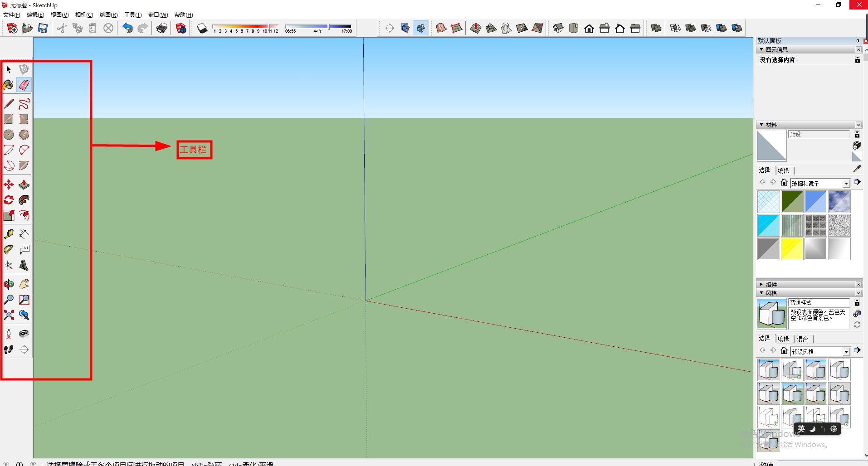Click the sample paint eyedropper
This screenshot has height=466, width=868.
(x=857, y=169)
